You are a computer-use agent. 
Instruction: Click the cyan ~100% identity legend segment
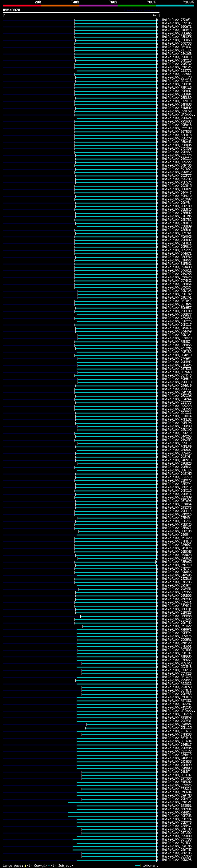[175, 6]
